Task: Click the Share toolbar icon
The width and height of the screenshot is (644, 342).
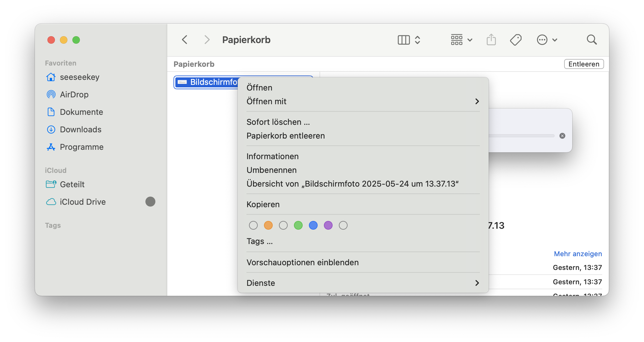Action: pos(491,40)
